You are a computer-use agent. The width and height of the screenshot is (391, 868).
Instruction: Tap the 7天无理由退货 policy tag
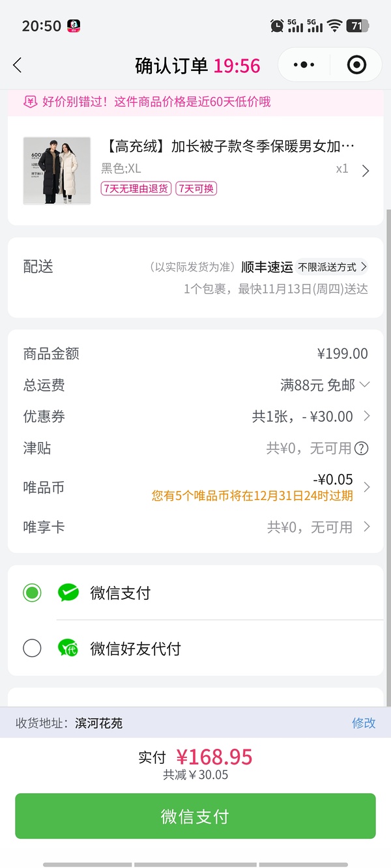[136, 190]
